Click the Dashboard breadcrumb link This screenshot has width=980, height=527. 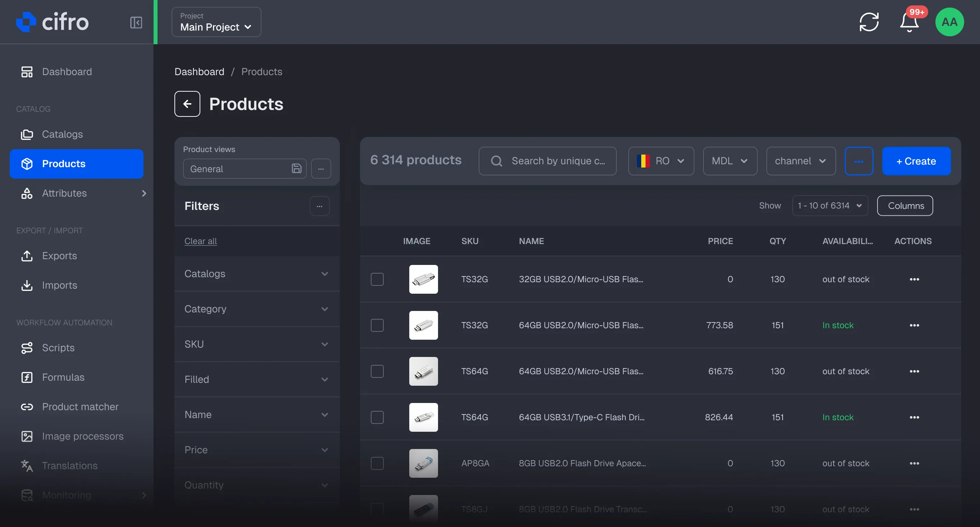(x=199, y=72)
